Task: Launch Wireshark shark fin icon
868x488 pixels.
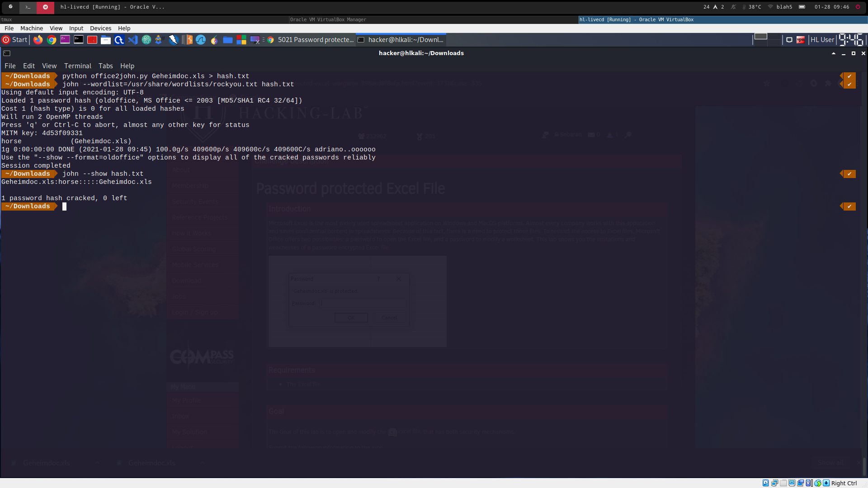Action: click(x=201, y=40)
